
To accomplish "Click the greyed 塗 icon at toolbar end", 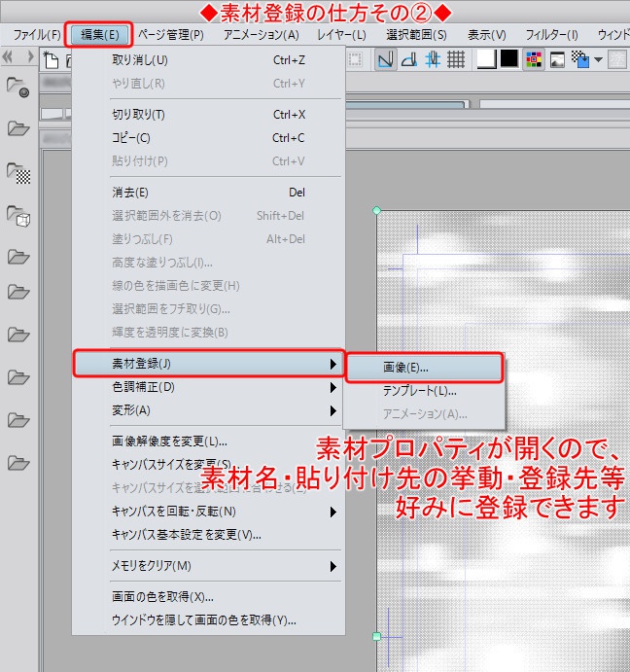I will (x=617, y=59).
